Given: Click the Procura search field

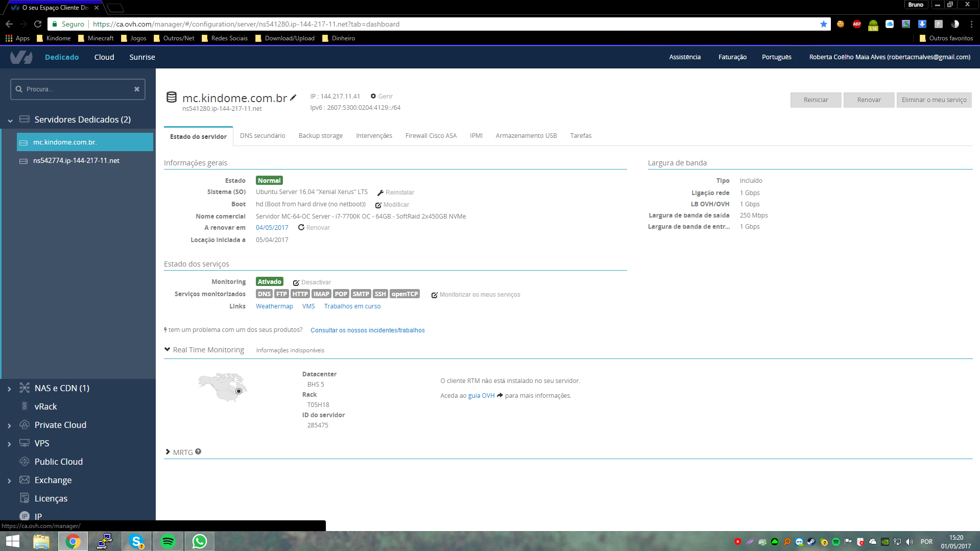Looking at the screenshot, I should tap(78, 89).
